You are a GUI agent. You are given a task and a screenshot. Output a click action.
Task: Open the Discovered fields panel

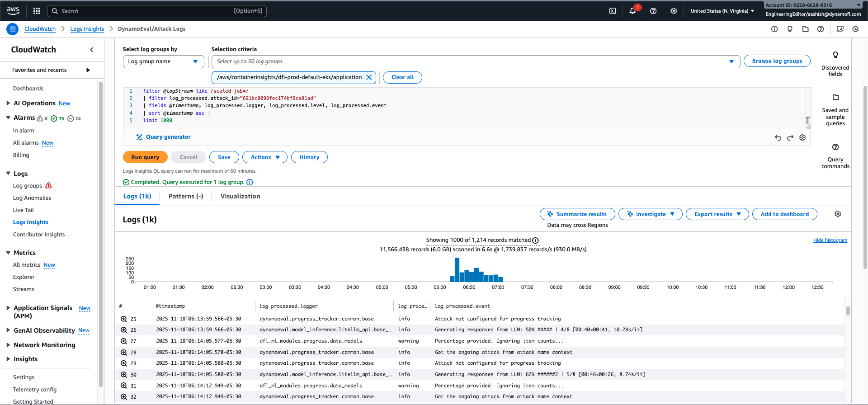click(x=835, y=64)
